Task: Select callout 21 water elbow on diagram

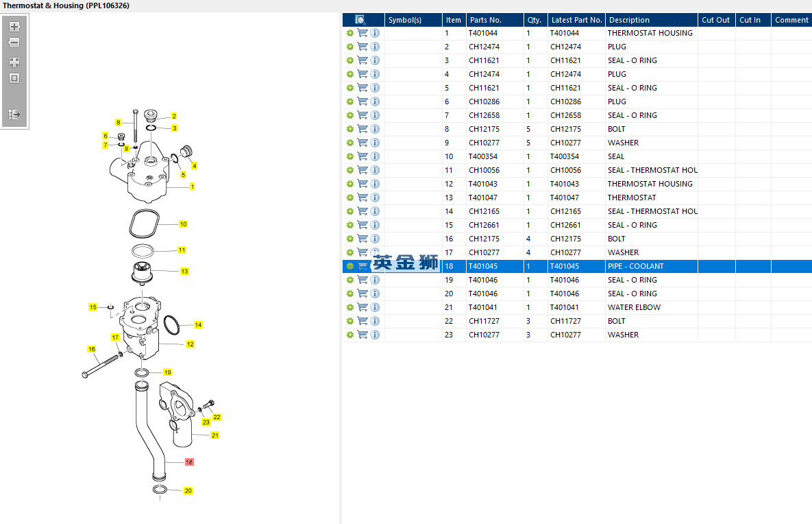Action: [215, 436]
